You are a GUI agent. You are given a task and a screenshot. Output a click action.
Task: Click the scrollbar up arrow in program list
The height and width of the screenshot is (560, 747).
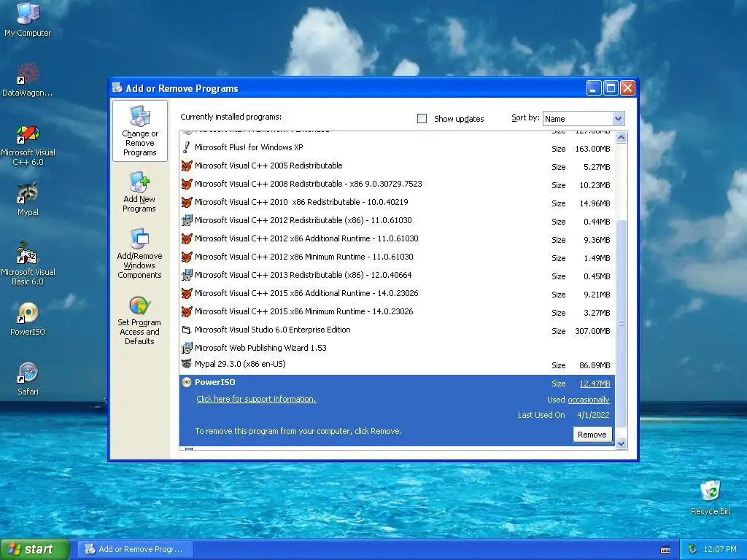(x=622, y=138)
